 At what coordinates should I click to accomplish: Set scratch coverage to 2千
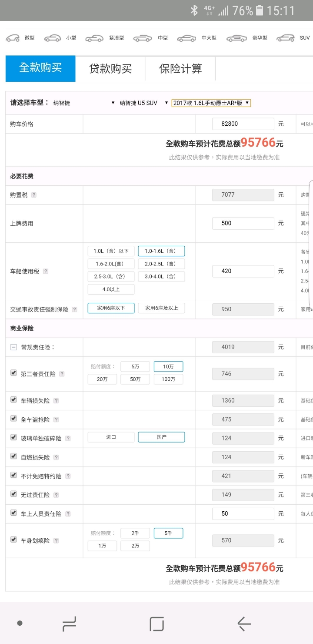tap(135, 533)
